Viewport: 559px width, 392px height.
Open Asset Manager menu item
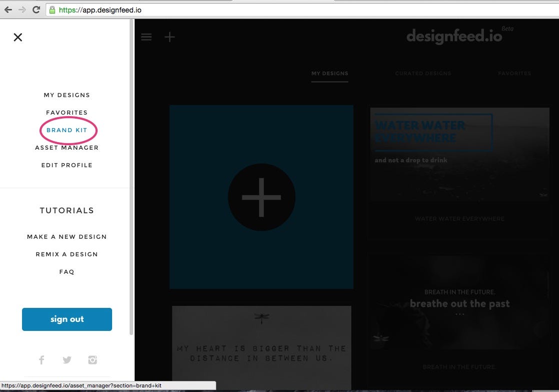67,147
